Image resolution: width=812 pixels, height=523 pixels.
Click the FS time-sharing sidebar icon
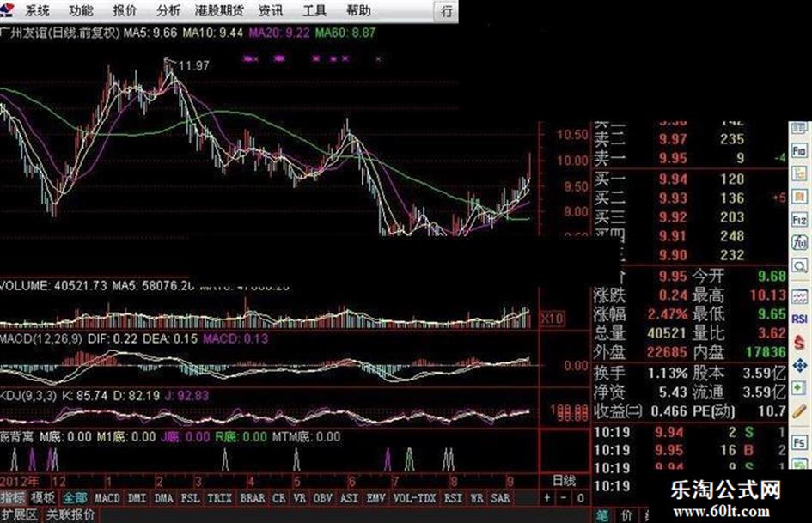[799, 442]
